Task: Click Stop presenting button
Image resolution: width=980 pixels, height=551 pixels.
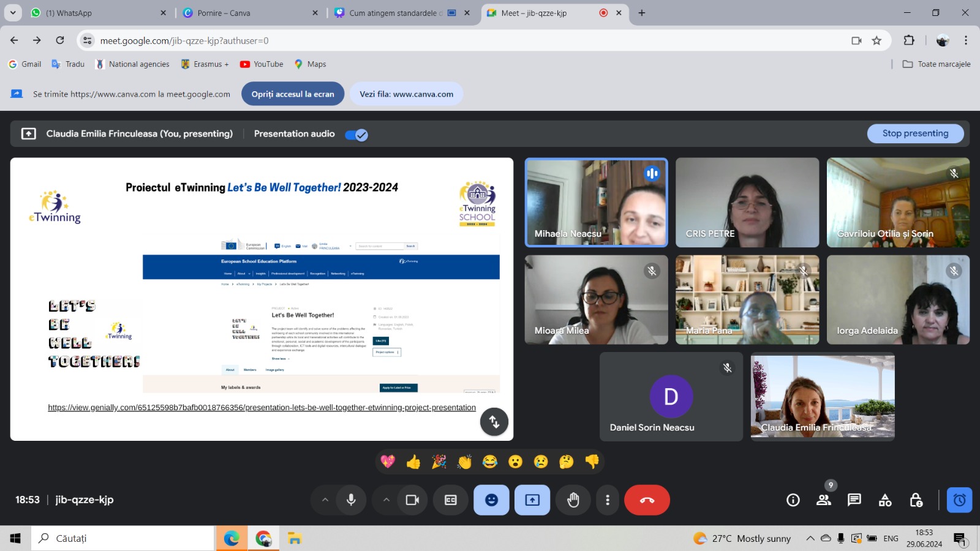Action: point(915,133)
